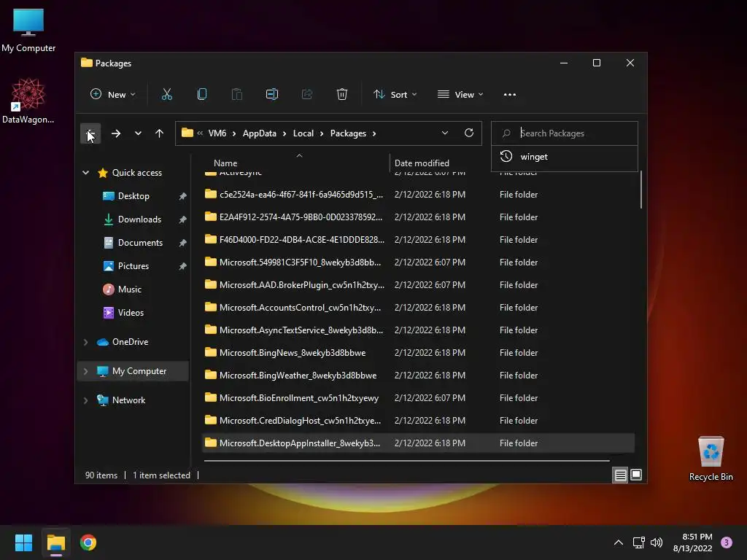Click the Paste clipboard icon
This screenshot has width=747, height=560.
[x=237, y=94]
